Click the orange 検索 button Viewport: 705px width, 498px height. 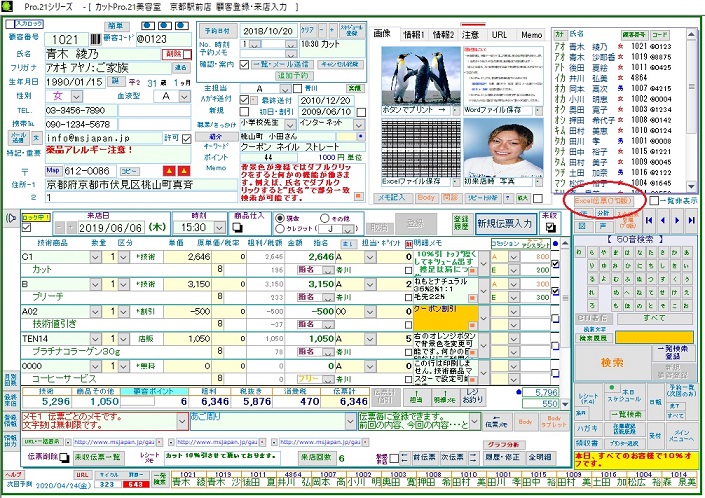(612, 362)
